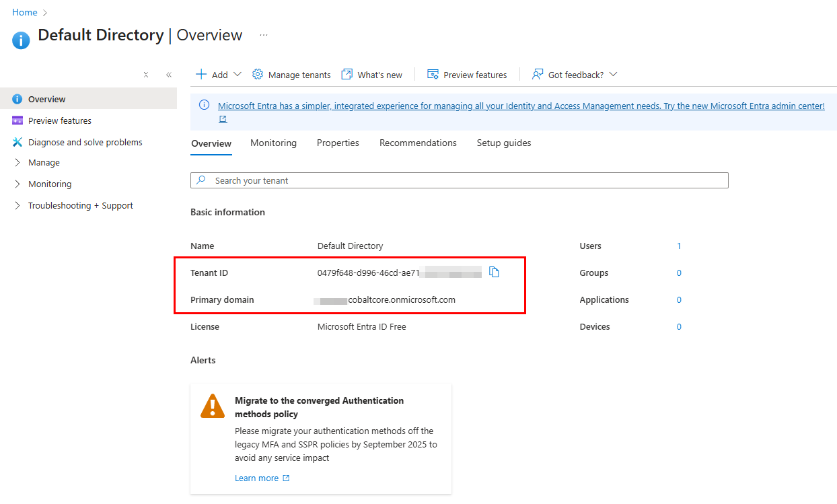The width and height of the screenshot is (837, 504).
Task: Click Learn more in the alert card
Action: click(256, 478)
